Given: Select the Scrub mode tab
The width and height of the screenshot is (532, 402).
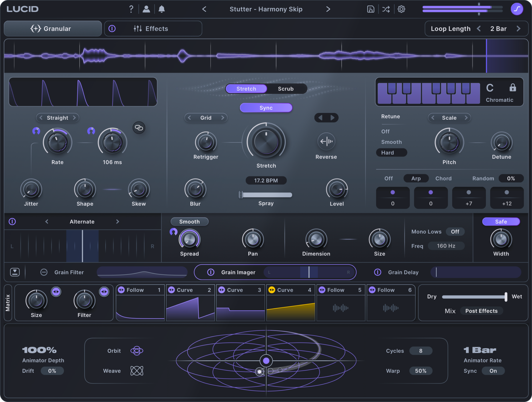Looking at the screenshot, I should [x=286, y=89].
